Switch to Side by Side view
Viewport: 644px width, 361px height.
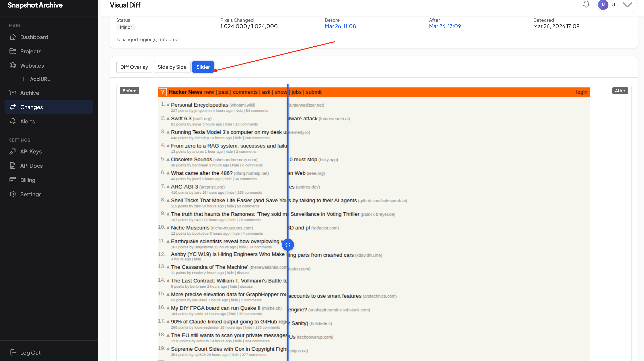(172, 67)
